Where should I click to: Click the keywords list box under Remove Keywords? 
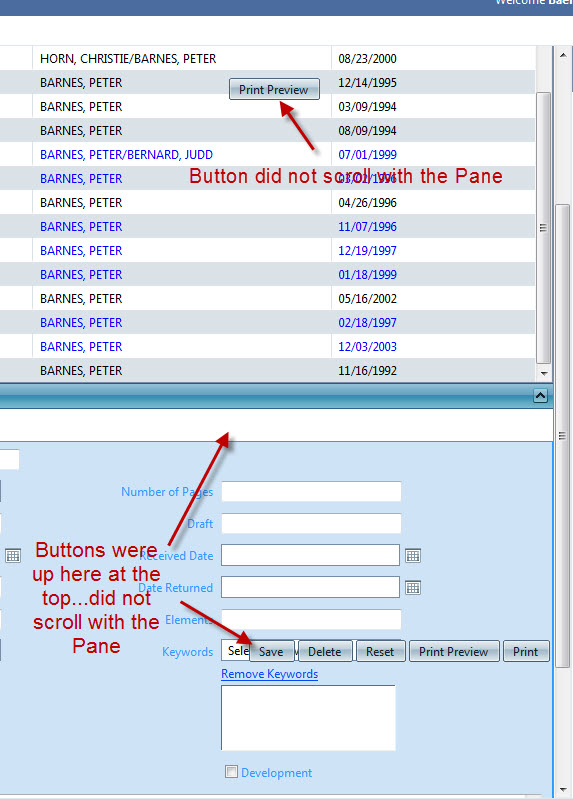tap(308, 717)
